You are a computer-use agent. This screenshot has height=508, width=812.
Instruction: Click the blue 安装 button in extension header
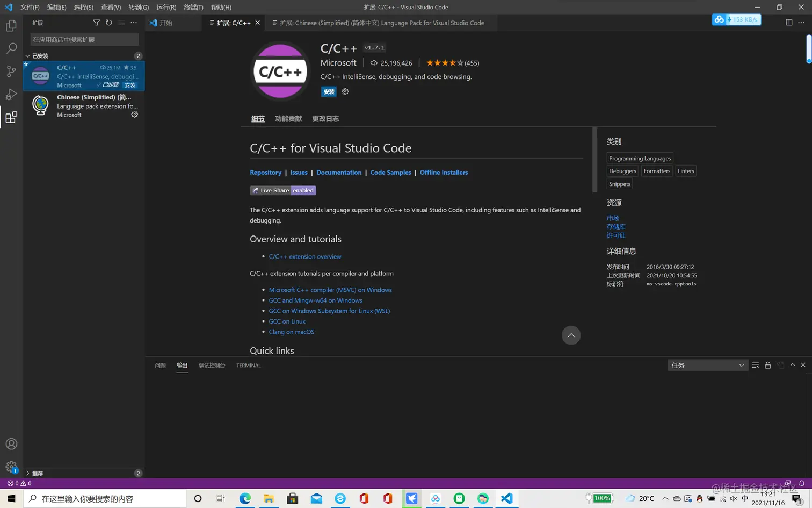[x=329, y=91]
